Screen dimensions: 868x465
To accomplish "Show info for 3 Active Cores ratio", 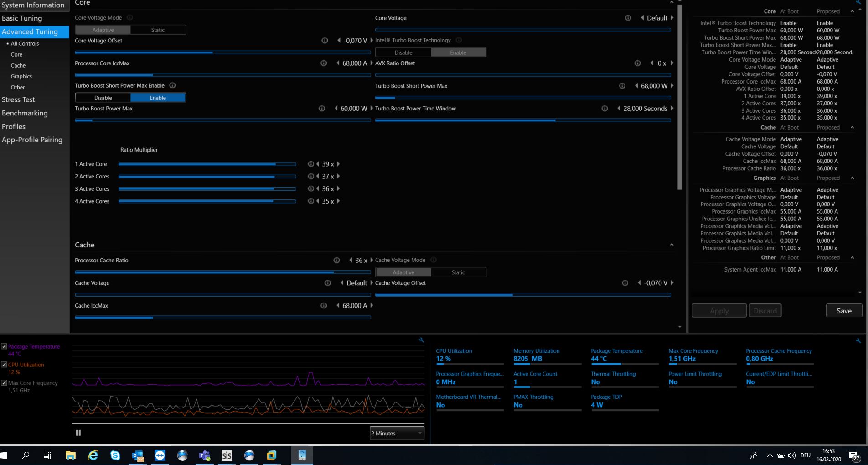I will [310, 188].
